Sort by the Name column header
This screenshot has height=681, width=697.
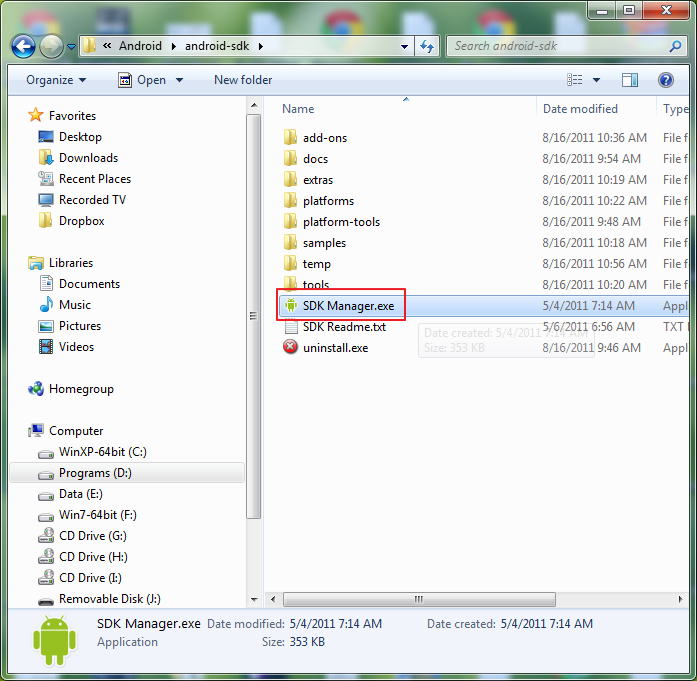point(298,109)
